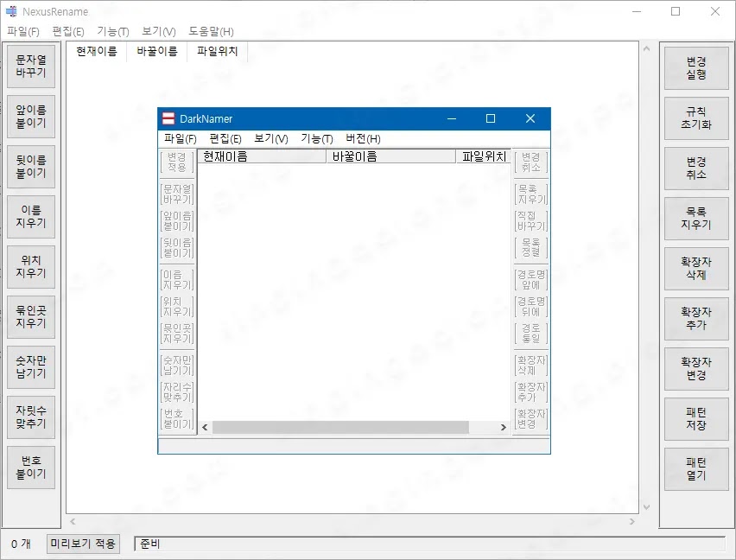Click NexusRename 확장자 변경 button
Image resolution: width=736 pixels, height=560 pixels.
click(696, 369)
